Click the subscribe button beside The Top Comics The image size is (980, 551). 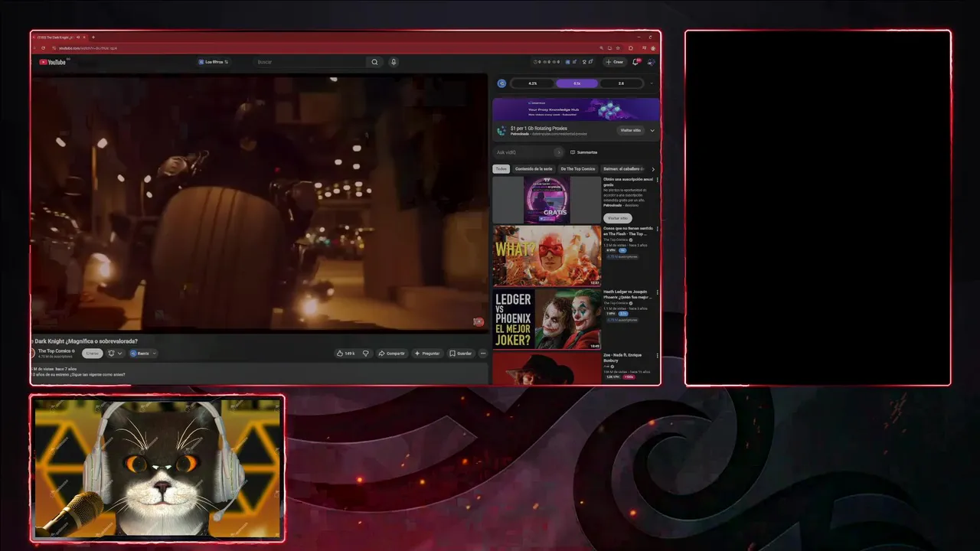click(93, 354)
